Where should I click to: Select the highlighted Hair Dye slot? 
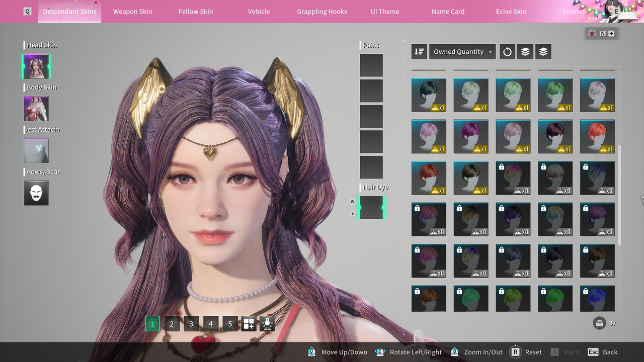tap(371, 207)
